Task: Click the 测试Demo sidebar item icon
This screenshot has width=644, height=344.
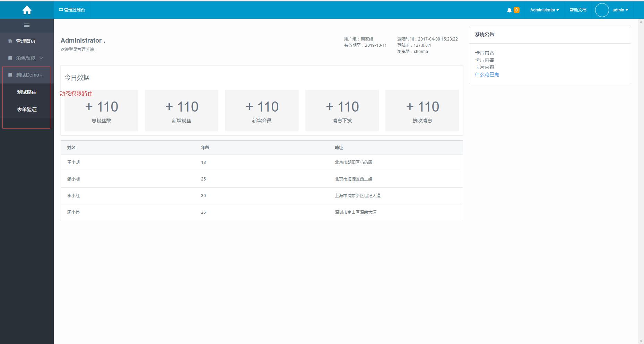Action: pyautogui.click(x=10, y=75)
